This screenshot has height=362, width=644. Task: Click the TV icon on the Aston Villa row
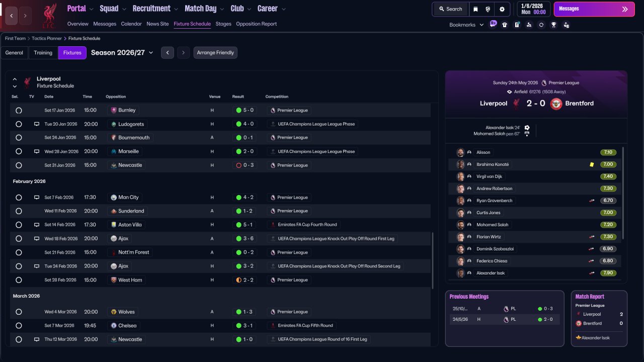(37, 225)
